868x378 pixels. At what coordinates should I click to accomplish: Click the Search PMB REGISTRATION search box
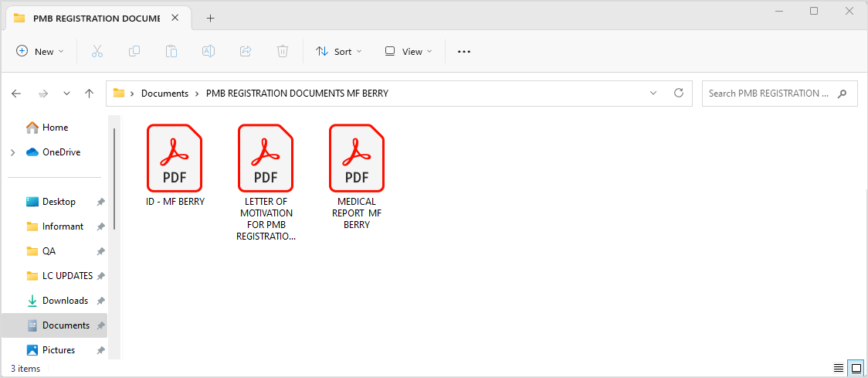(768, 94)
